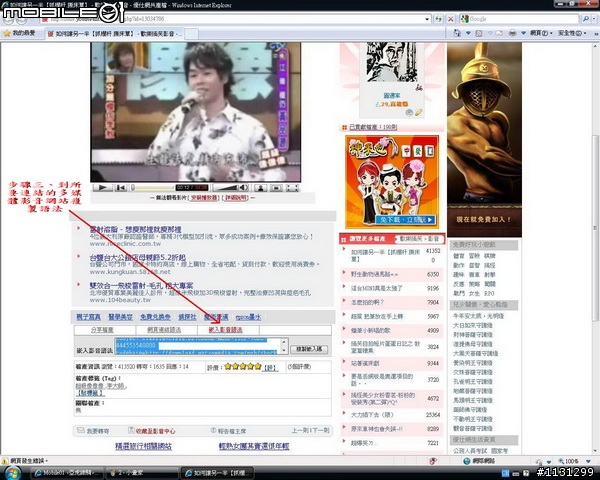Open the epson墨水 link

pyautogui.click(x=248, y=317)
